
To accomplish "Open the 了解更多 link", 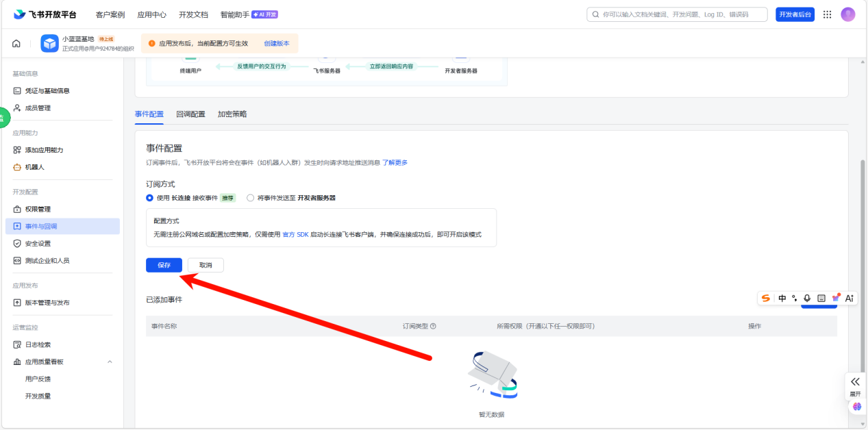I will pos(395,162).
